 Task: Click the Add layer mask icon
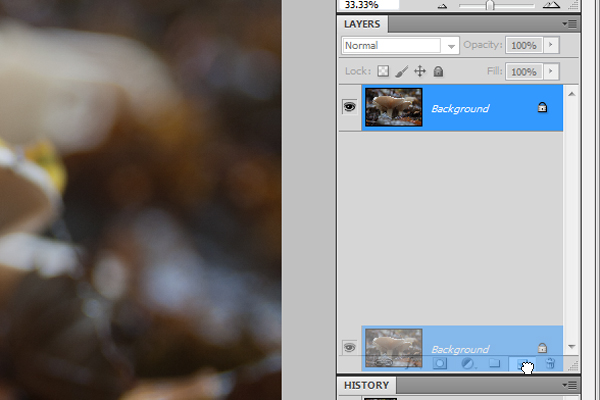point(440,363)
